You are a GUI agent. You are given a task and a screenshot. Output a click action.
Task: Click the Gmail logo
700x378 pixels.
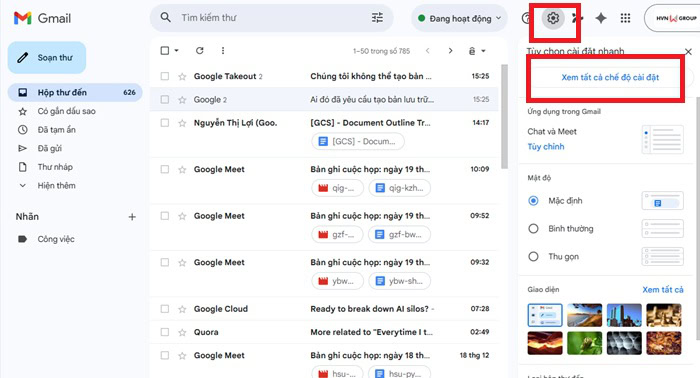pyautogui.click(x=42, y=18)
